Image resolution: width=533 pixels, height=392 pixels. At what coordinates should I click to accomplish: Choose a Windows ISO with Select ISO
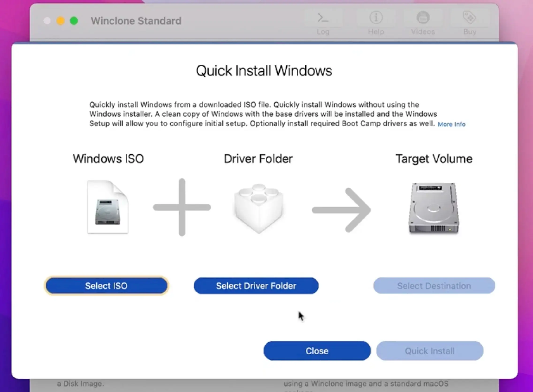coord(107,286)
